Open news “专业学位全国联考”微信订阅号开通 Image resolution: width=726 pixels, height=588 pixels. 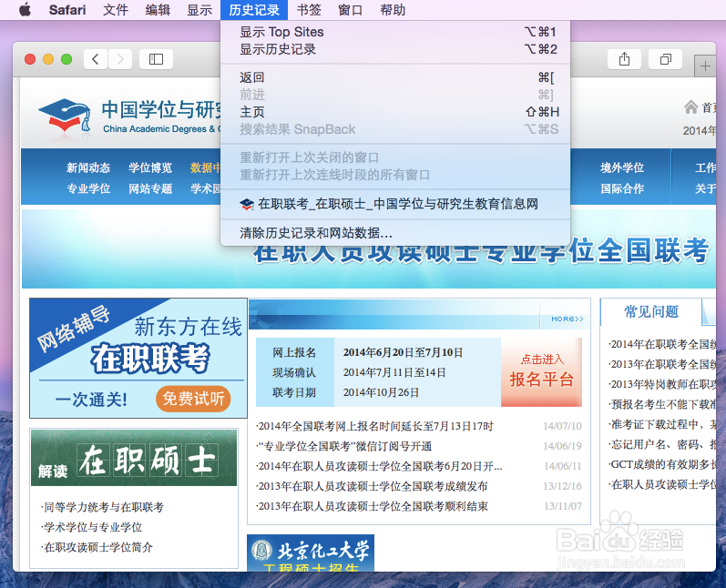pos(344,446)
